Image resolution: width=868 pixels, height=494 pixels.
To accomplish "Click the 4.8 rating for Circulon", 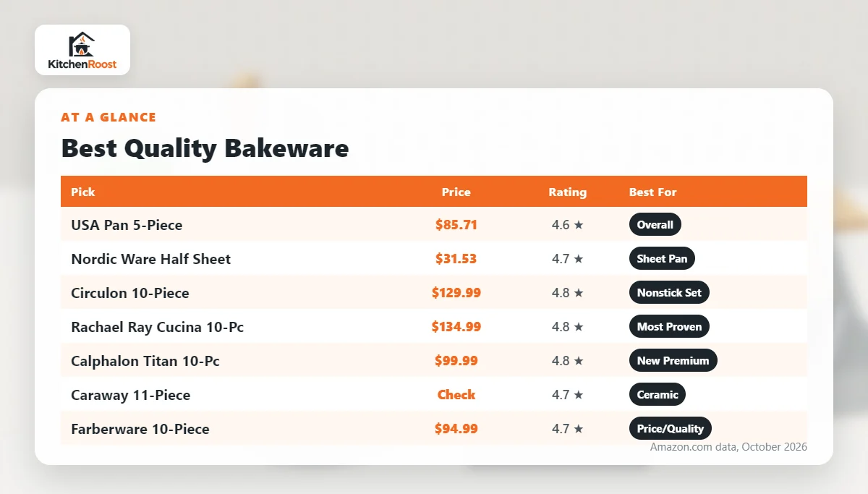I will 568,293.
